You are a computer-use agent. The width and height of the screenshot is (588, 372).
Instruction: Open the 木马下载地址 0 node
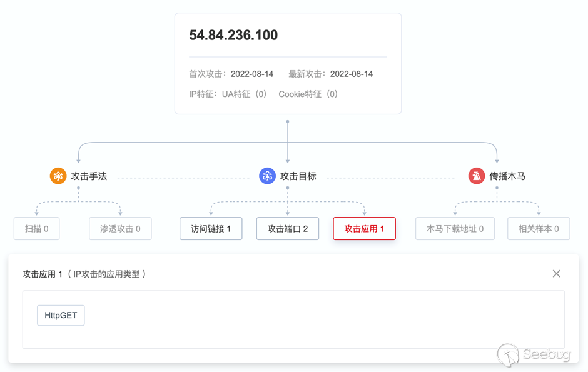455,229
